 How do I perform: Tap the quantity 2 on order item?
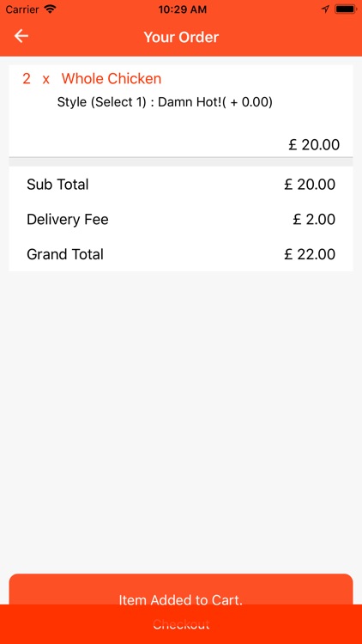pos(27,78)
